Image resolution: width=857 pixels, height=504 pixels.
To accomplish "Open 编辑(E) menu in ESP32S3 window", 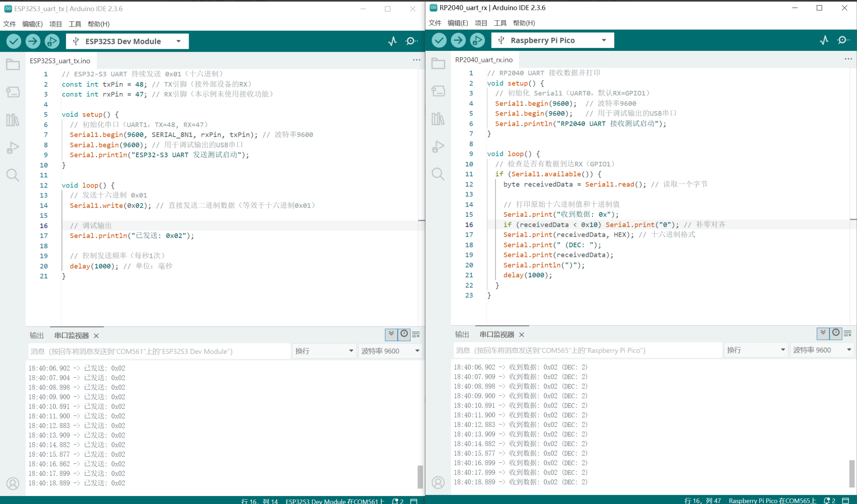I will 32,24.
